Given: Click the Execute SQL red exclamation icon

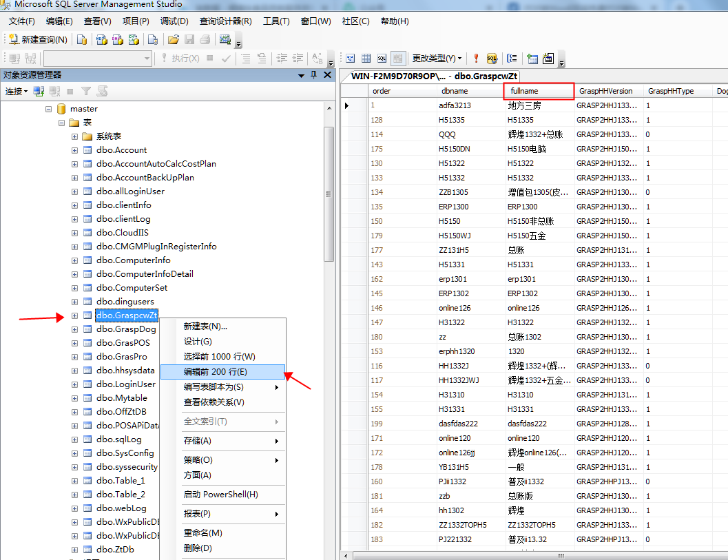Looking at the screenshot, I should coord(475,59).
